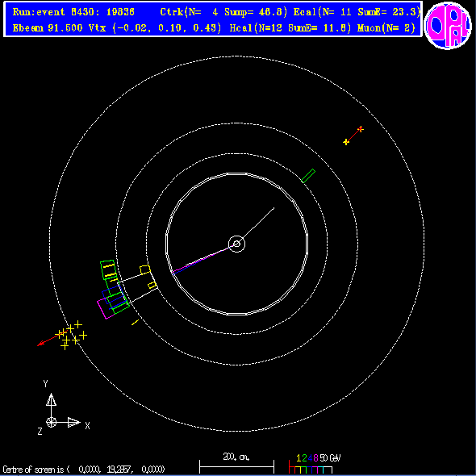Click the Muon(N= 2) header text
This screenshot has width=476, height=476.
coord(386,28)
